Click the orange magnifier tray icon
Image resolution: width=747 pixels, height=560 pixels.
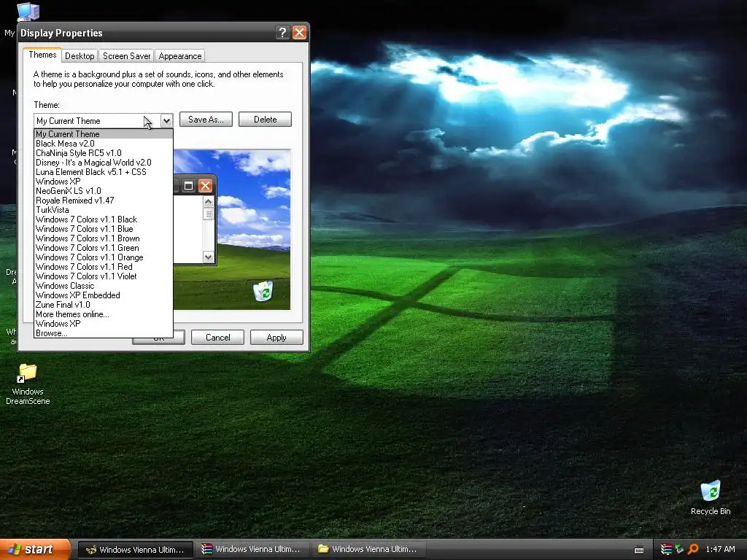[x=693, y=549]
